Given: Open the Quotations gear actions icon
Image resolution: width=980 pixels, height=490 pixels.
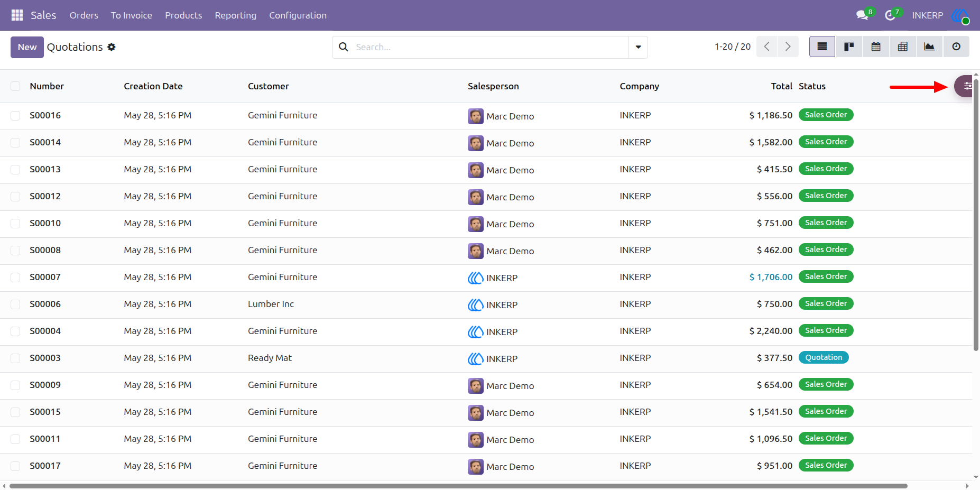Looking at the screenshot, I should point(112,47).
